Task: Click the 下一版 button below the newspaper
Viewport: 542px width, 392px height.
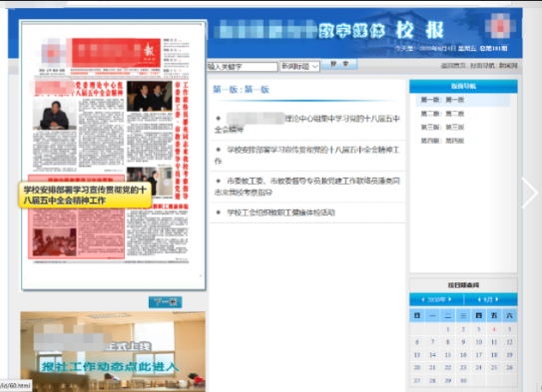Action: (x=166, y=302)
